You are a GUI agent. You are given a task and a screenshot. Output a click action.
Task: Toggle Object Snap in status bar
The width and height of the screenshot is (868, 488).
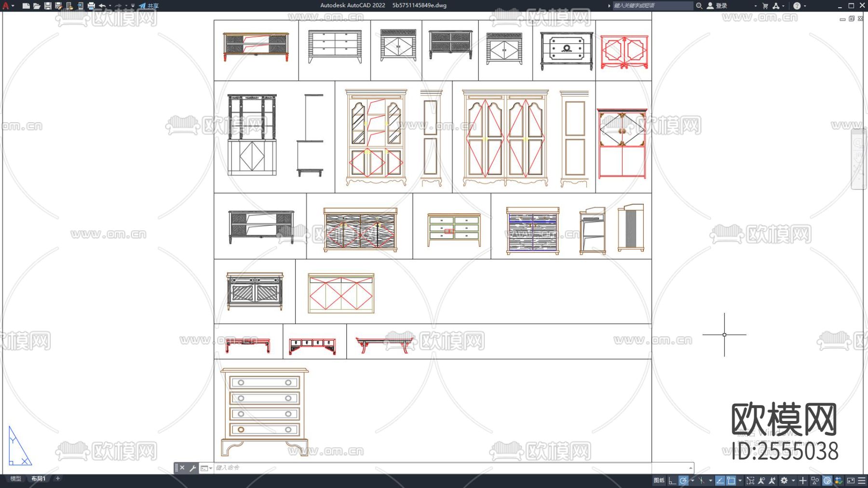coord(731,480)
